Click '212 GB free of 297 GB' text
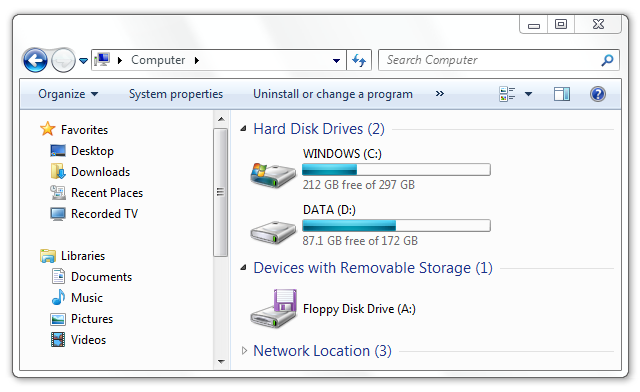This screenshot has width=640, height=392. 358,185
